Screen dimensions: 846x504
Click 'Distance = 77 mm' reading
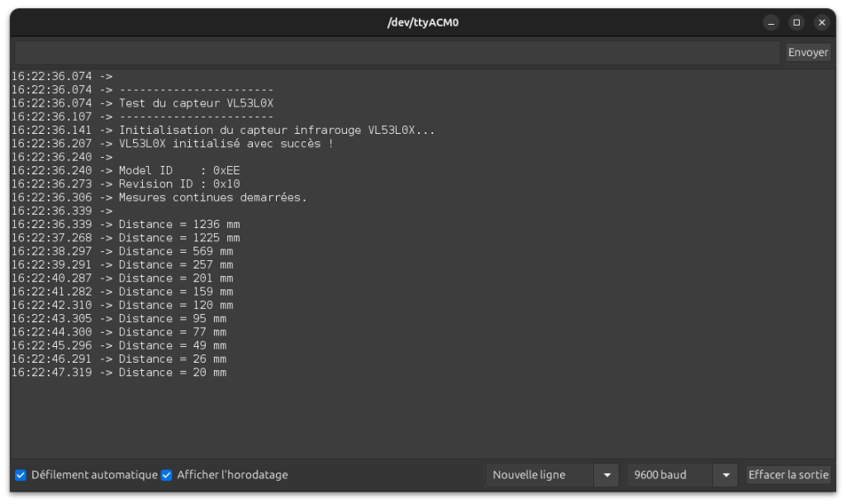173,332
